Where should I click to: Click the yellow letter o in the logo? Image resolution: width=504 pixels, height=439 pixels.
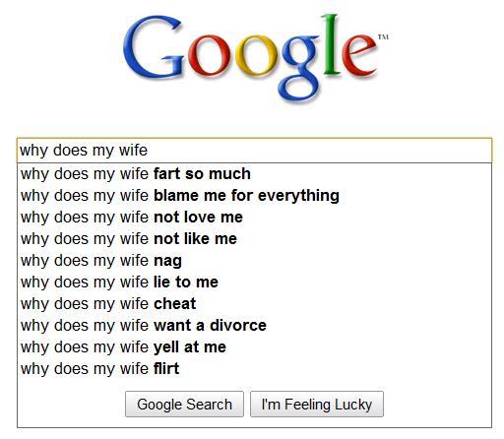257,55
